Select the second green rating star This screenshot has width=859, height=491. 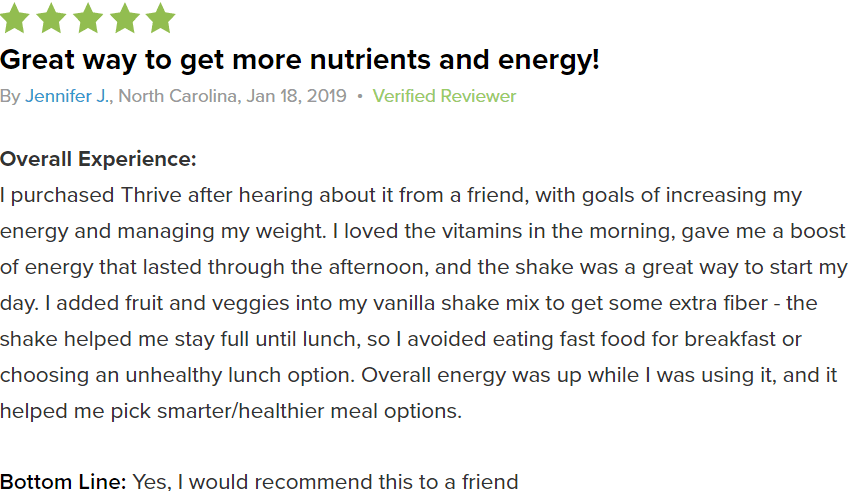click(51, 18)
